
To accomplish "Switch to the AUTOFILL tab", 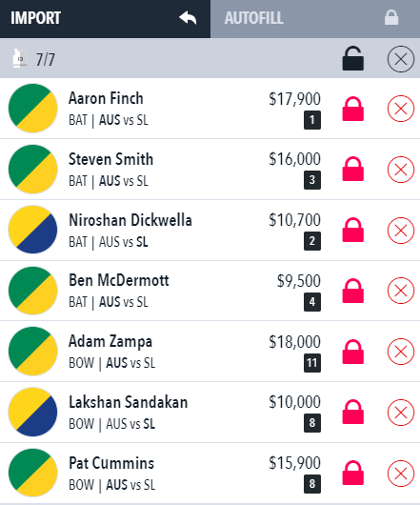I will coord(315,19).
